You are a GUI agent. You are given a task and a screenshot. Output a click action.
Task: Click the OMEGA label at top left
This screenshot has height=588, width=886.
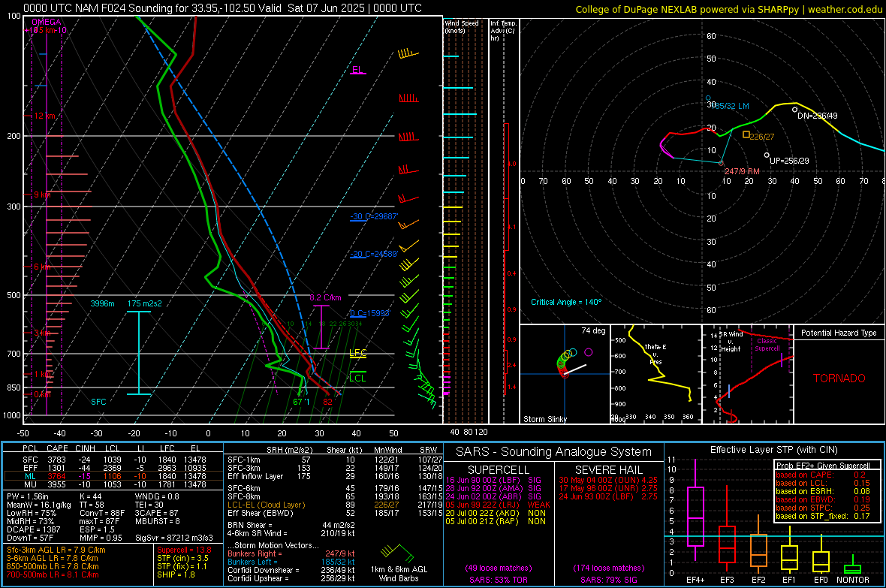click(x=45, y=22)
